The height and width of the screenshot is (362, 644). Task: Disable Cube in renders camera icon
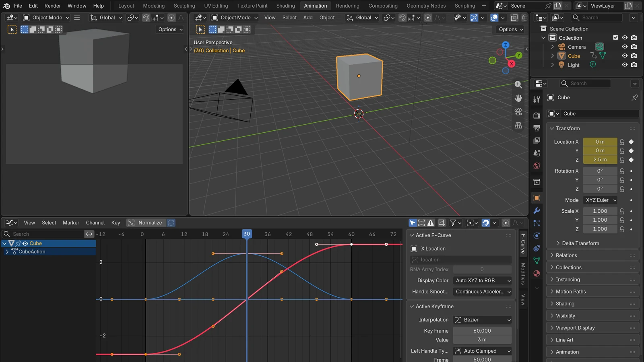(x=634, y=56)
